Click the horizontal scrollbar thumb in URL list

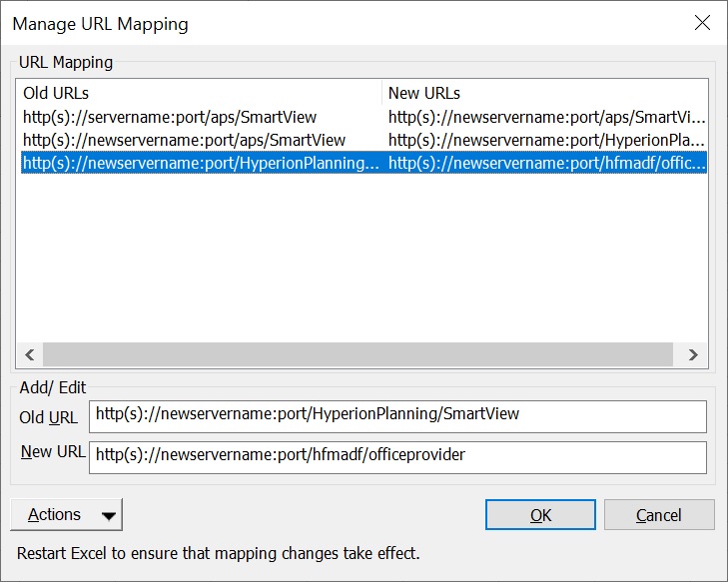click(x=358, y=355)
